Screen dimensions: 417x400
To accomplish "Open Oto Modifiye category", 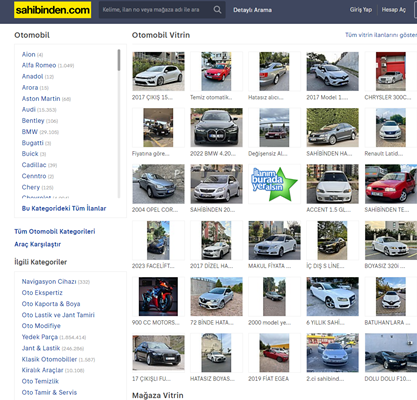I will [x=41, y=326].
